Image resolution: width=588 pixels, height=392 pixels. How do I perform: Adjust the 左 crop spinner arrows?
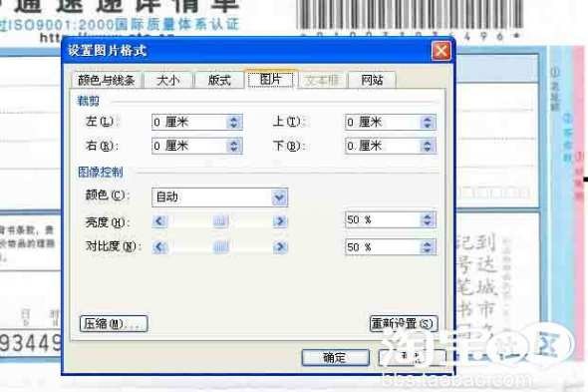(x=234, y=122)
